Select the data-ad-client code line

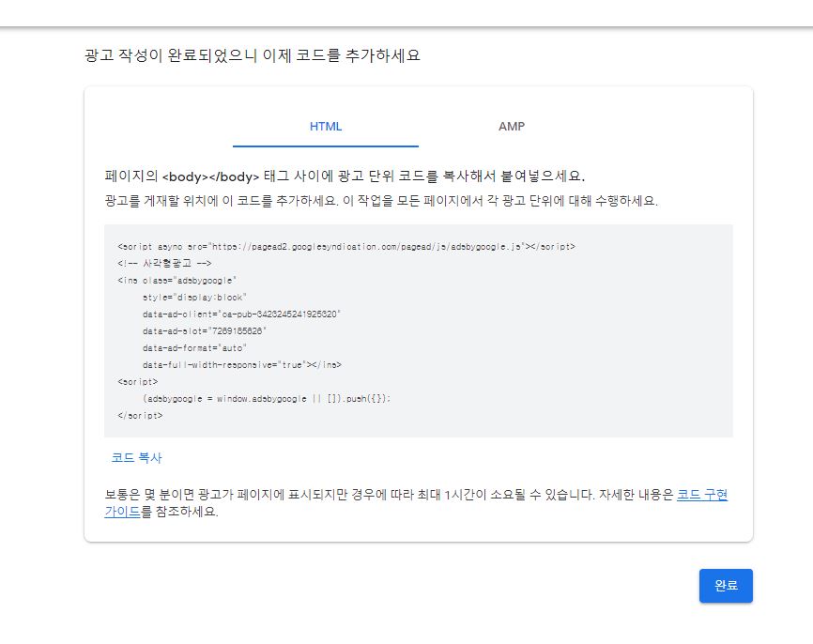pyautogui.click(x=241, y=314)
